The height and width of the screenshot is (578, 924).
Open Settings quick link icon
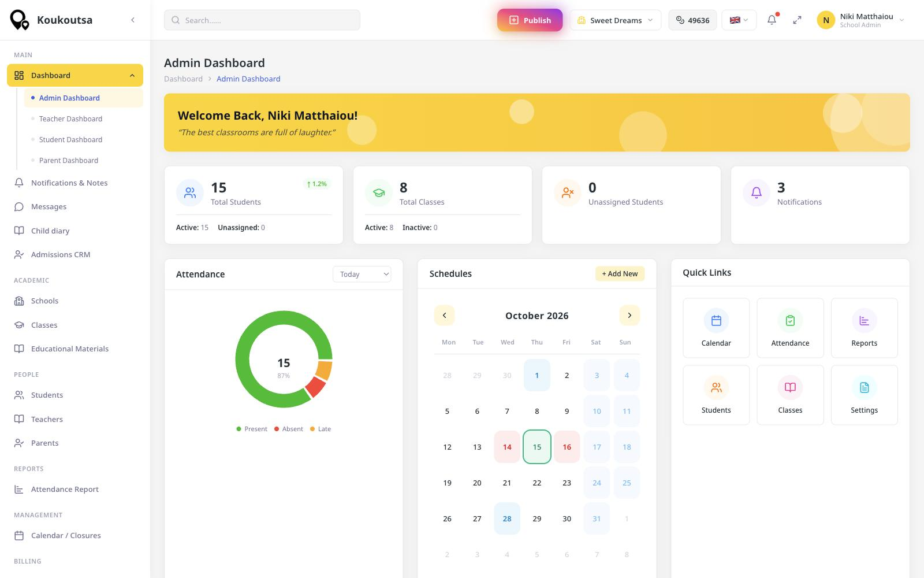pyautogui.click(x=864, y=388)
